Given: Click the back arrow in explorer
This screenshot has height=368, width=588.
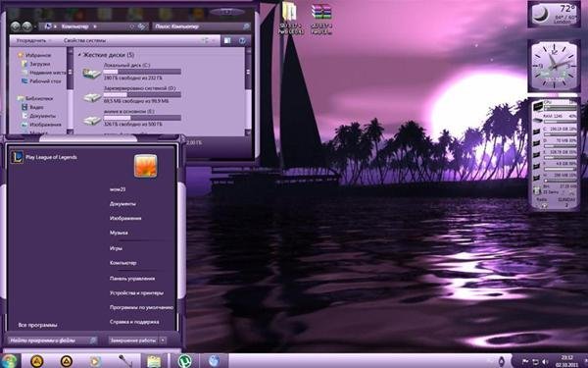Looking at the screenshot, I should (16, 26).
